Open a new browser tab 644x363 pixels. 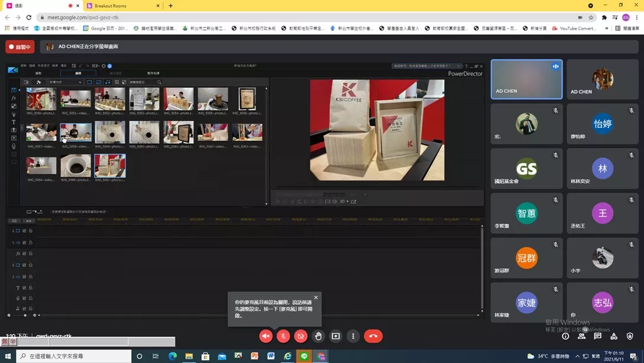coord(170,6)
